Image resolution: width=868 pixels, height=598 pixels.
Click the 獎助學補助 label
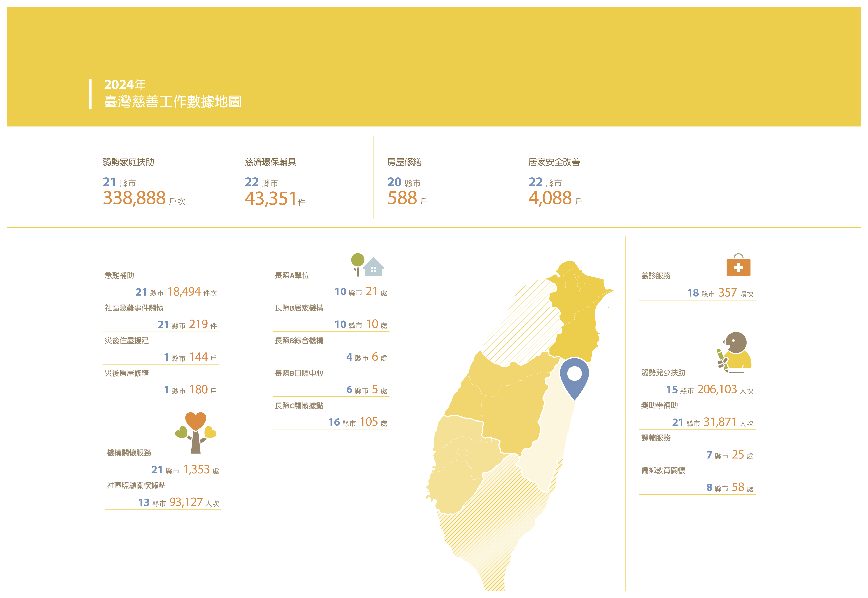660,405
